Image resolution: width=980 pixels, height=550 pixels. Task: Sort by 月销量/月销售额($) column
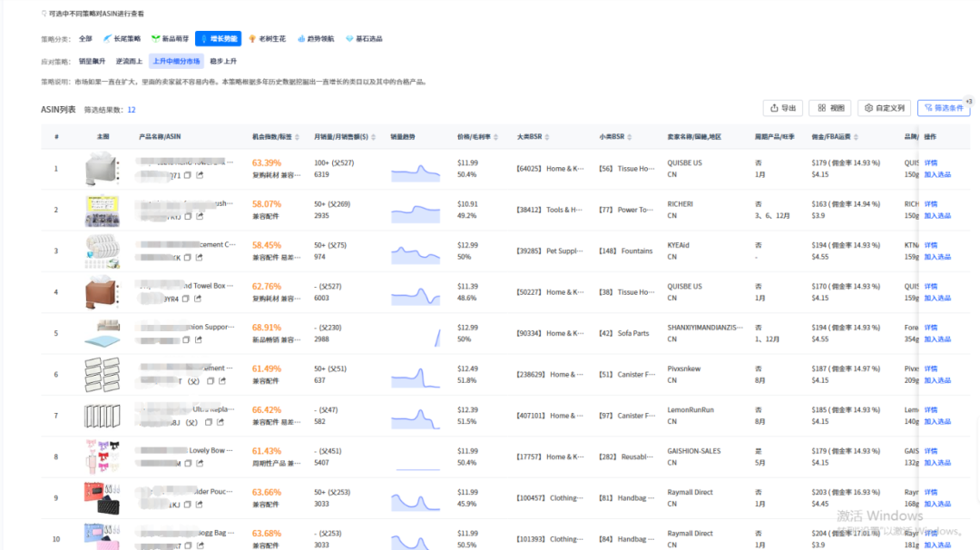click(x=373, y=137)
